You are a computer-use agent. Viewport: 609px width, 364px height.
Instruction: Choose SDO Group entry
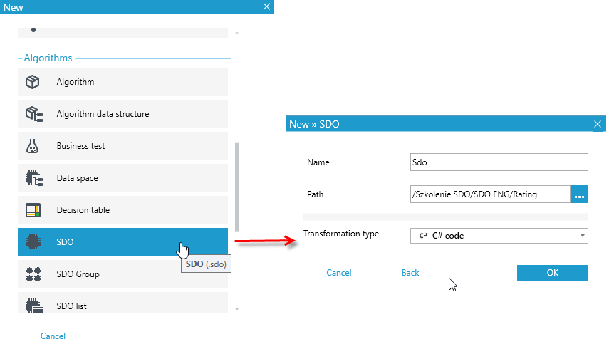[123, 274]
